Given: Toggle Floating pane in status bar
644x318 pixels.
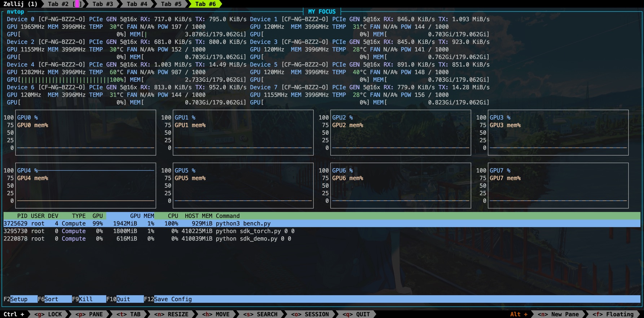Looking at the screenshot, I should [613, 314].
